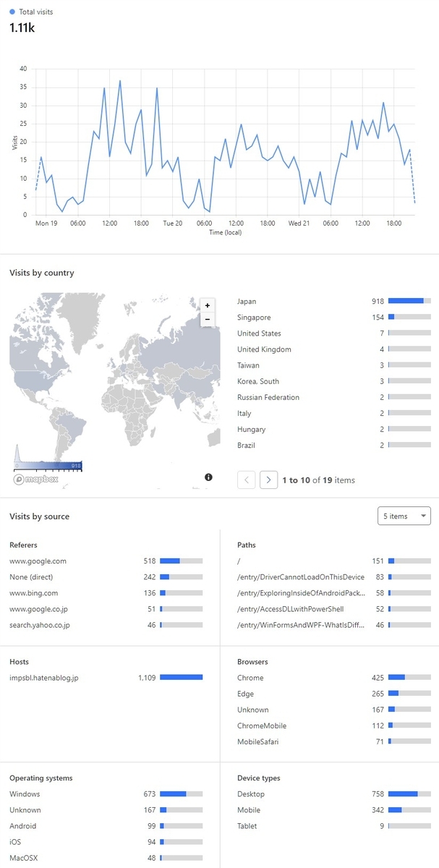This screenshot has width=439, height=868.
Task: Select path /entry/AccessDLLwithPowerShell
Action: 334,608
